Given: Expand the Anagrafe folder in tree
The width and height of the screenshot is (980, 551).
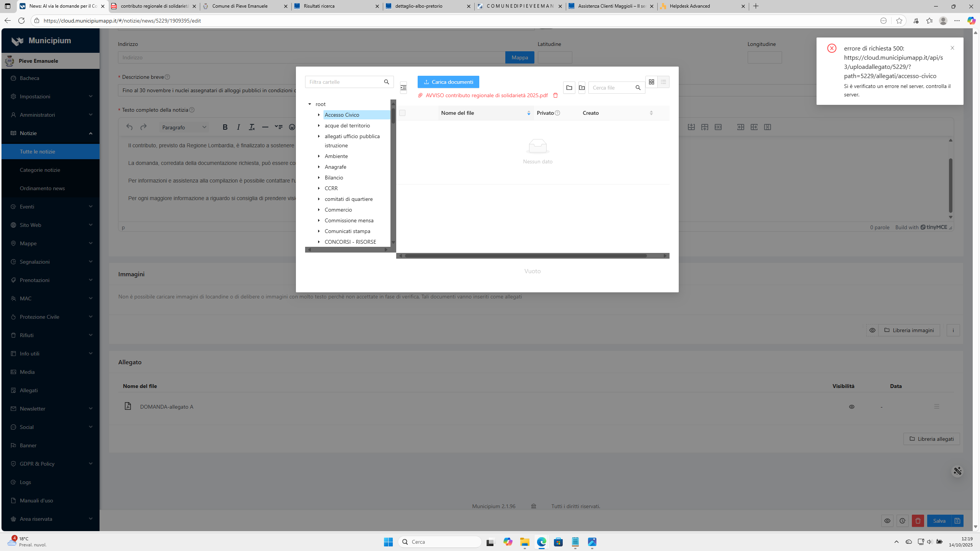Looking at the screenshot, I should (318, 167).
